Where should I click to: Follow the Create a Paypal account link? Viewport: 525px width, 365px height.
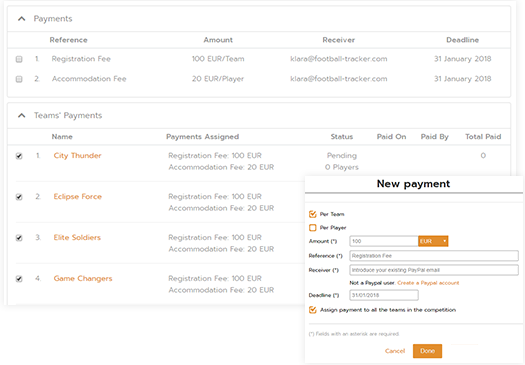click(x=428, y=283)
